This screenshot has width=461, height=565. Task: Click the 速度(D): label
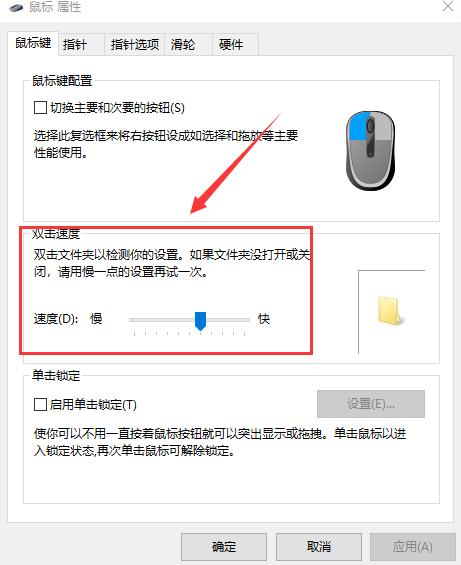click(56, 319)
